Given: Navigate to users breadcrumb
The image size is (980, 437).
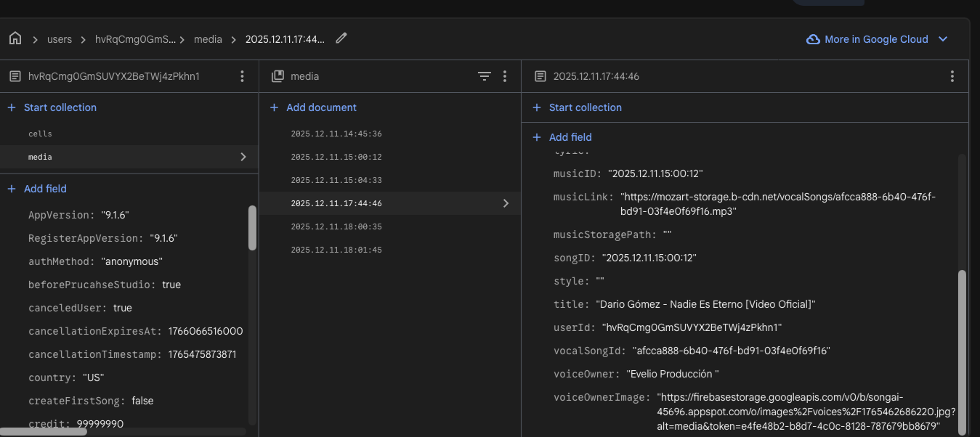Looking at the screenshot, I should tap(60, 39).
